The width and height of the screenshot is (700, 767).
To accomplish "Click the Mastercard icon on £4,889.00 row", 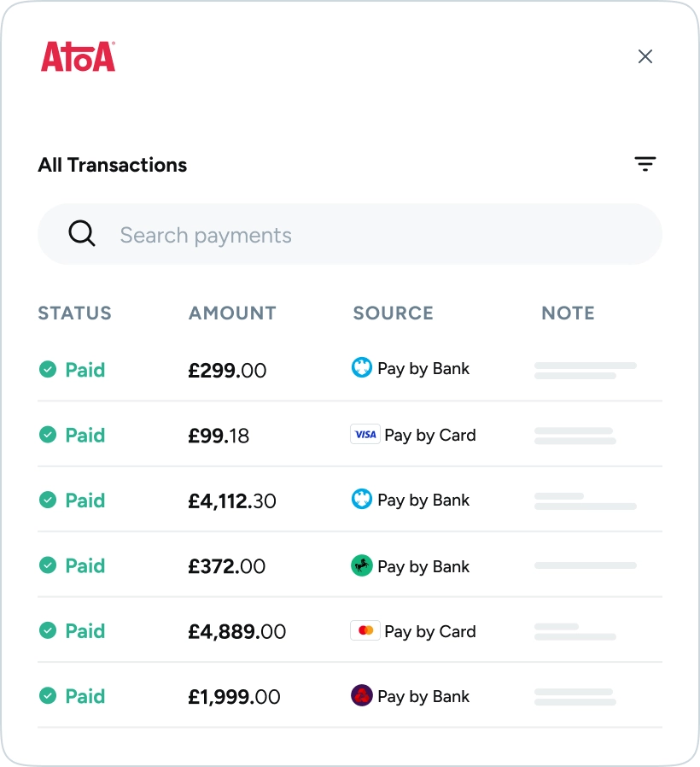I will [x=365, y=631].
